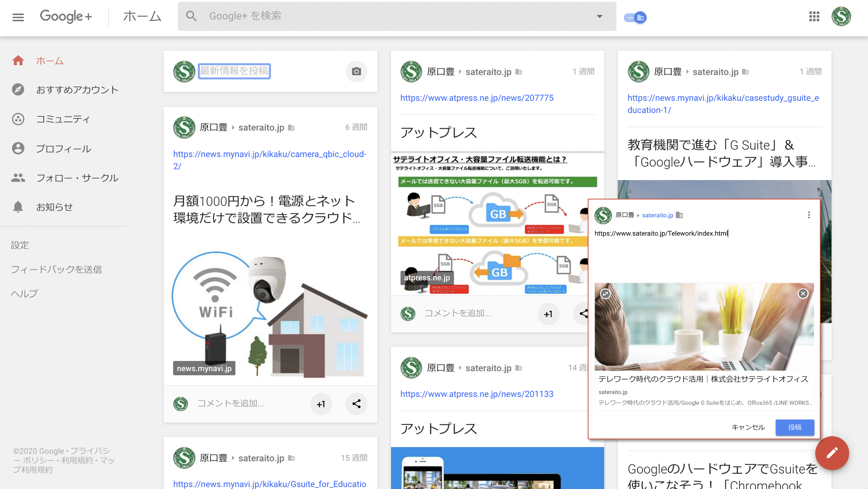Click the communities circle icon

click(18, 119)
